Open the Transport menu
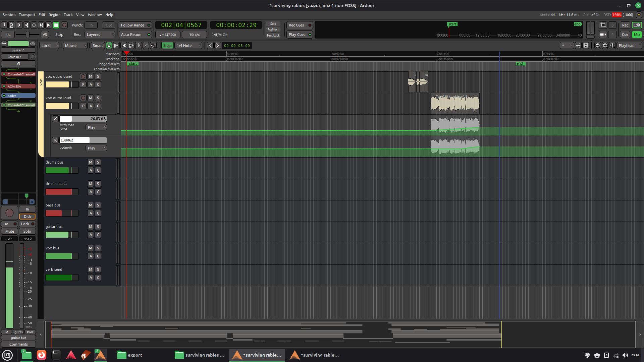Image resolution: width=644 pixels, height=362 pixels. pyautogui.click(x=27, y=15)
